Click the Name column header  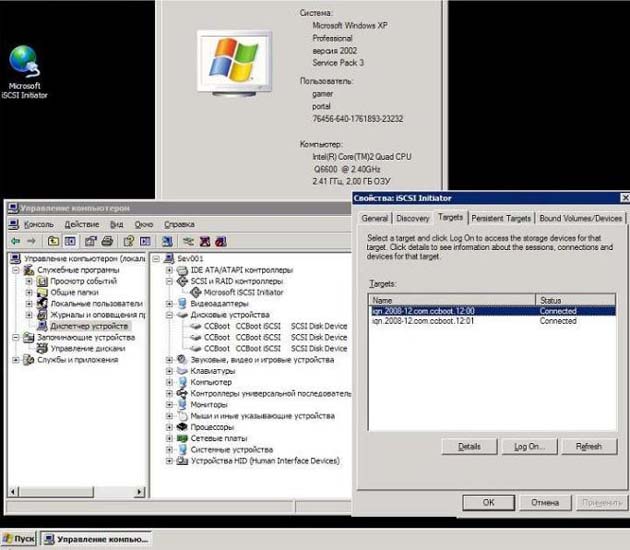[x=452, y=300]
